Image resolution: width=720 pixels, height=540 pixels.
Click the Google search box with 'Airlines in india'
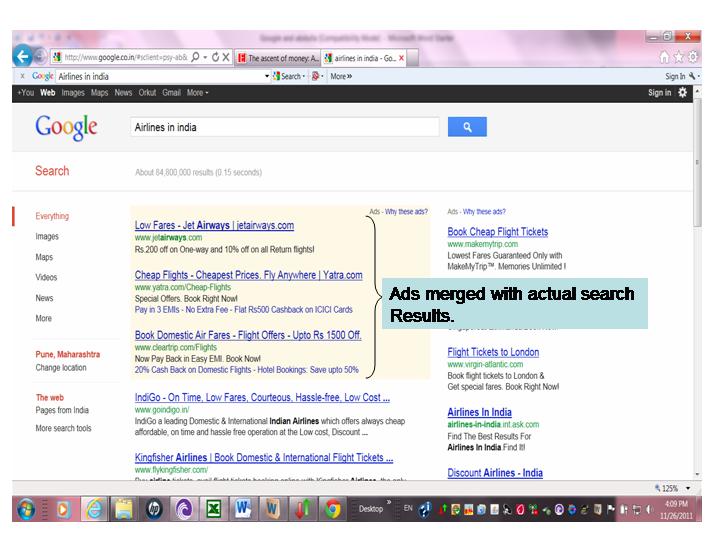pos(285,127)
